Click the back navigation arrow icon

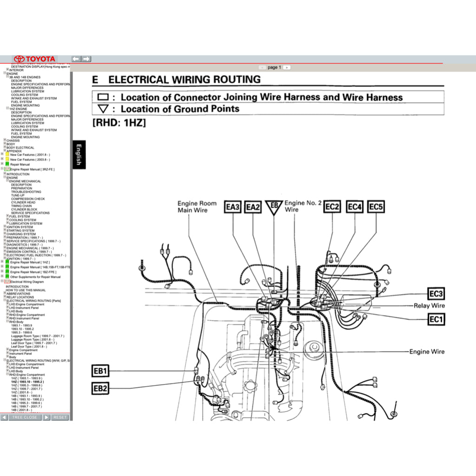(x=76, y=59)
